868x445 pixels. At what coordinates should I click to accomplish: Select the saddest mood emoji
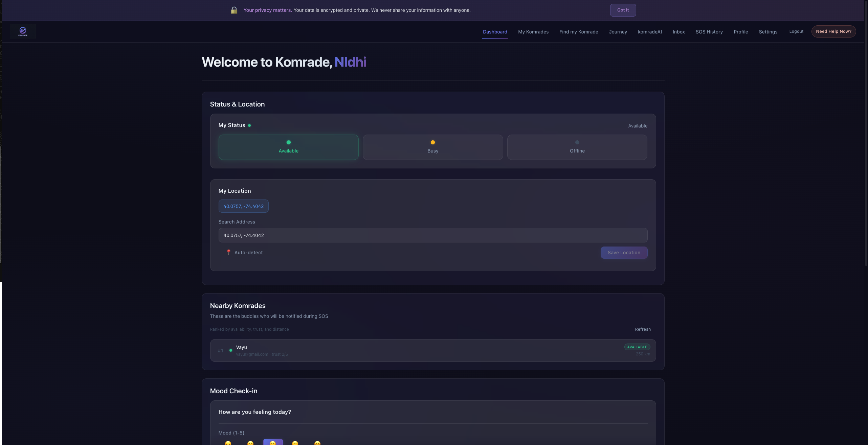pyautogui.click(x=228, y=443)
